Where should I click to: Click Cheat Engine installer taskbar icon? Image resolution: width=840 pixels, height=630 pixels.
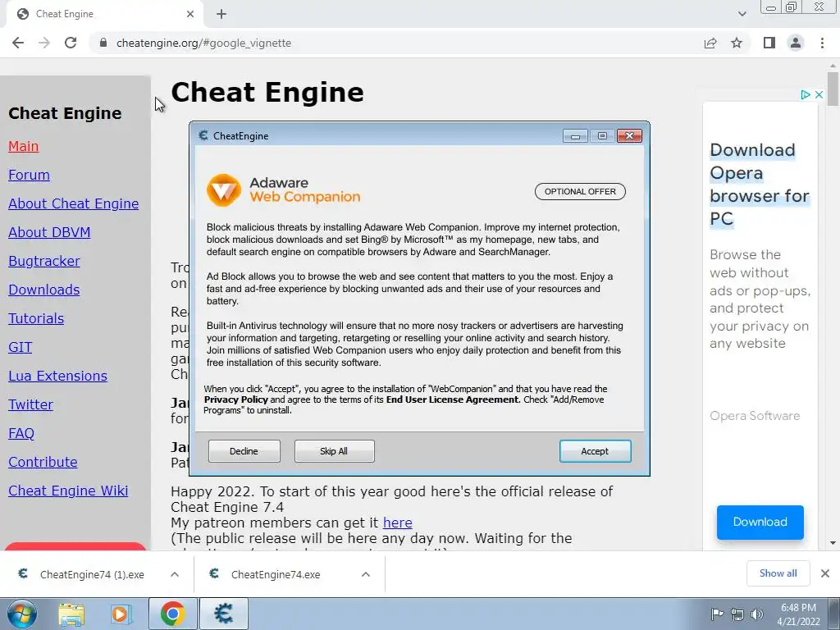click(223, 614)
